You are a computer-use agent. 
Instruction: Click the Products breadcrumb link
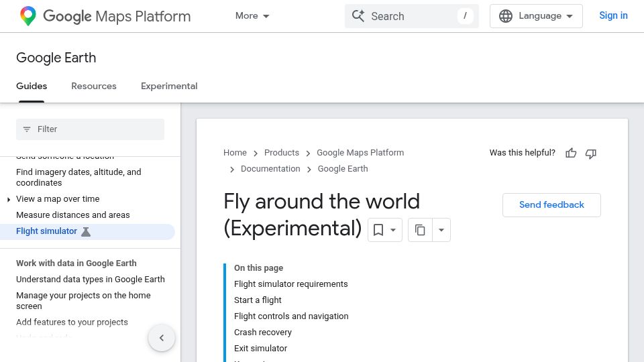tap(281, 153)
